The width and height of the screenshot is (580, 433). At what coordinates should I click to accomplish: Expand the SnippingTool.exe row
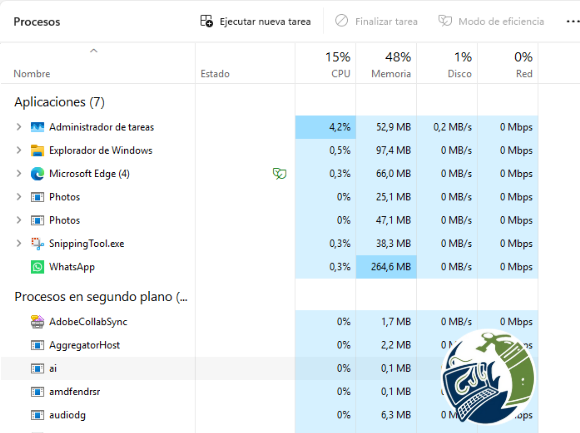18,243
